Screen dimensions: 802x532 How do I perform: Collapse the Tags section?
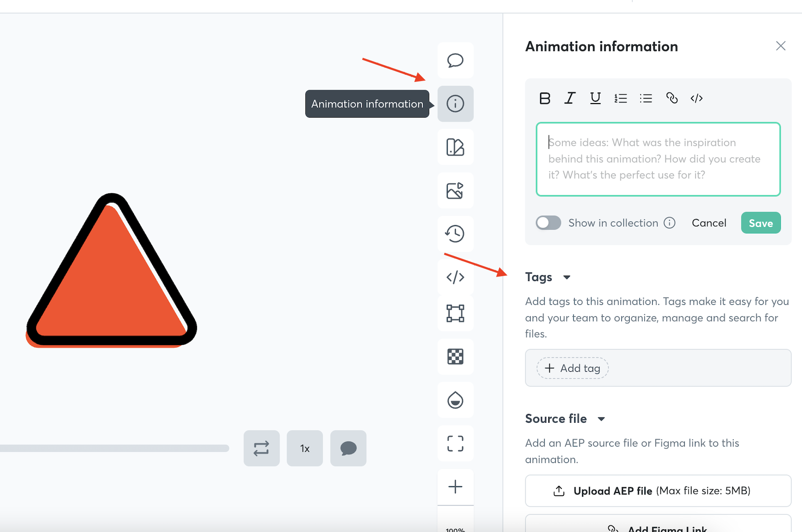[567, 277]
